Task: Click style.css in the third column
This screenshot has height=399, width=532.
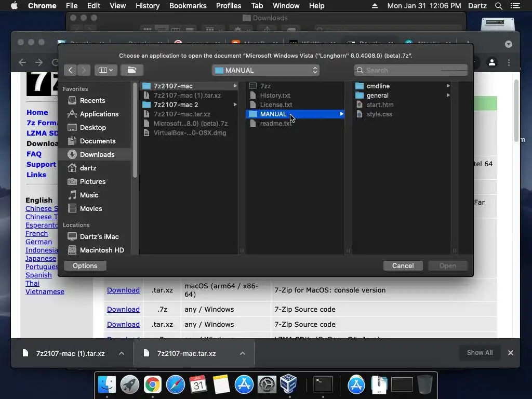Action: [402, 114]
